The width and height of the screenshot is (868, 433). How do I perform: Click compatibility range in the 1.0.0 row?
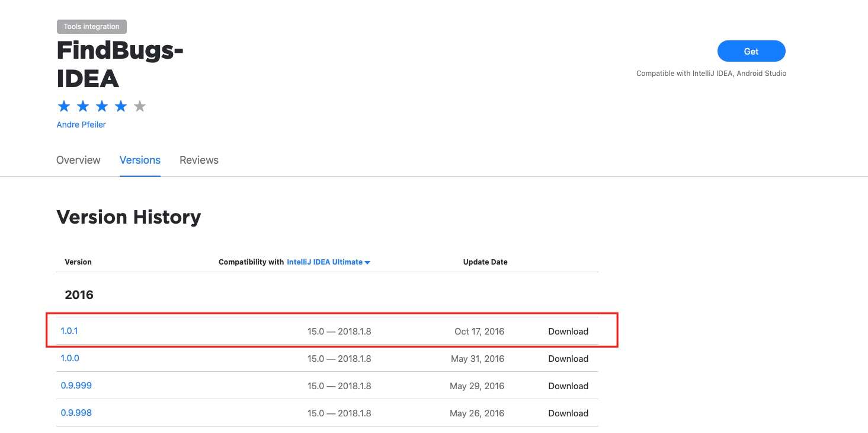339,359
